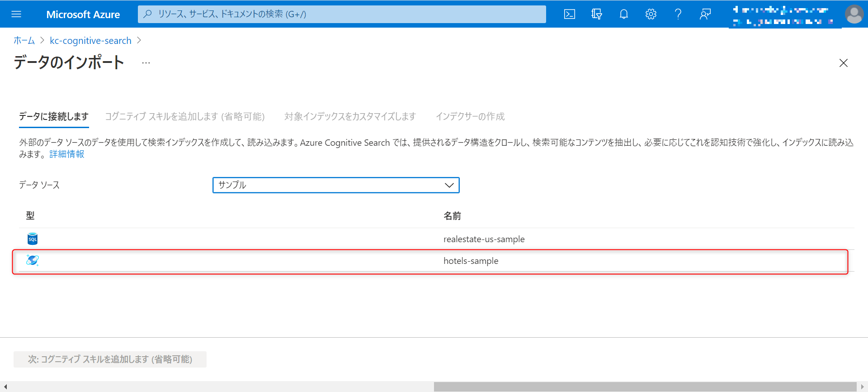Click the horizontal scrollbar thumb

pyautogui.click(x=645, y=387)
